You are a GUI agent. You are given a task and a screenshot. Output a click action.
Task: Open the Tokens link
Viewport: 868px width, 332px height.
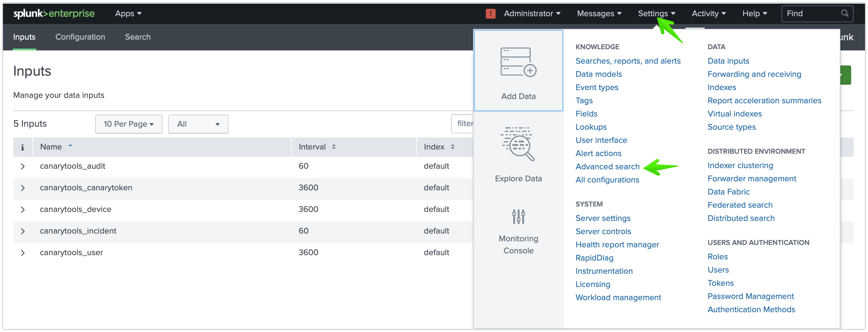[x=720, y=283]
